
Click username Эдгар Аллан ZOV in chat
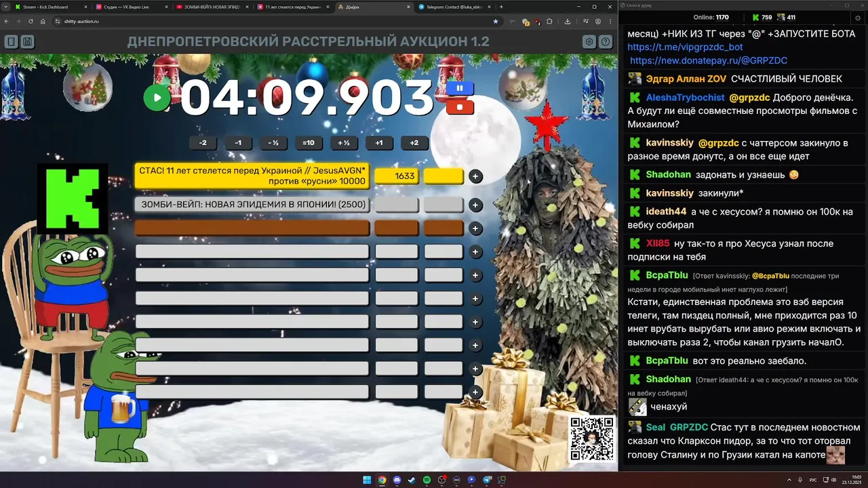tap(686, 79)
